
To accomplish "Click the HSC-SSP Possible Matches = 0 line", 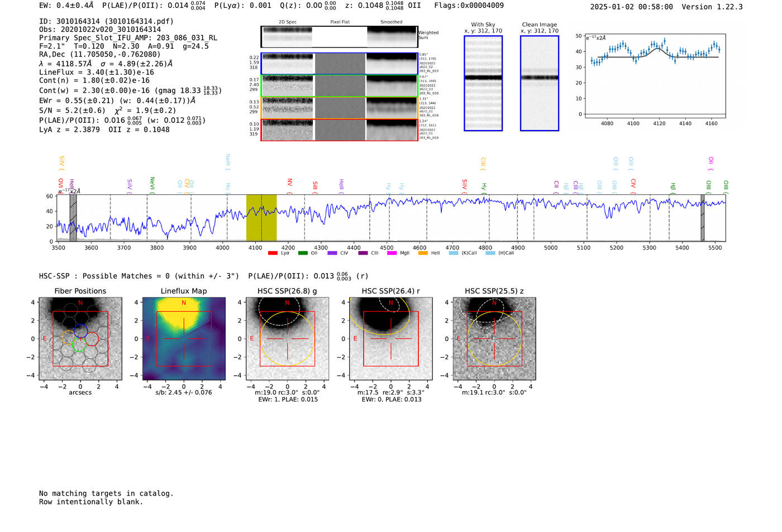I will (139, 276).
